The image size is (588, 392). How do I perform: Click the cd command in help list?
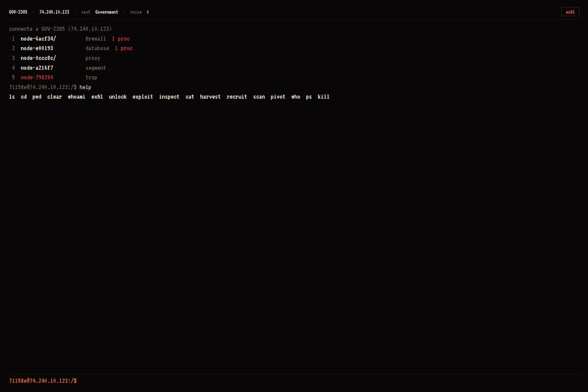24,97
